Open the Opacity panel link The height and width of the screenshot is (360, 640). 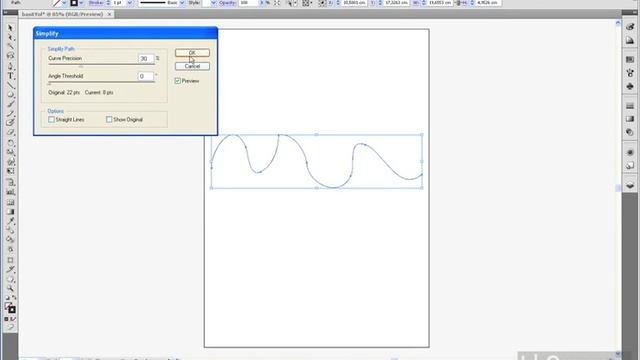tap(227, 3)
